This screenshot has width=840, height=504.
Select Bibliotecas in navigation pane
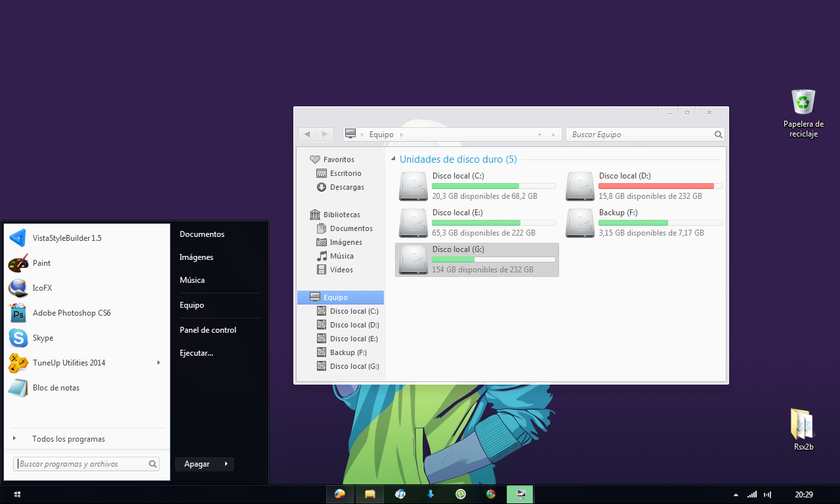click(x=341, y=215)
